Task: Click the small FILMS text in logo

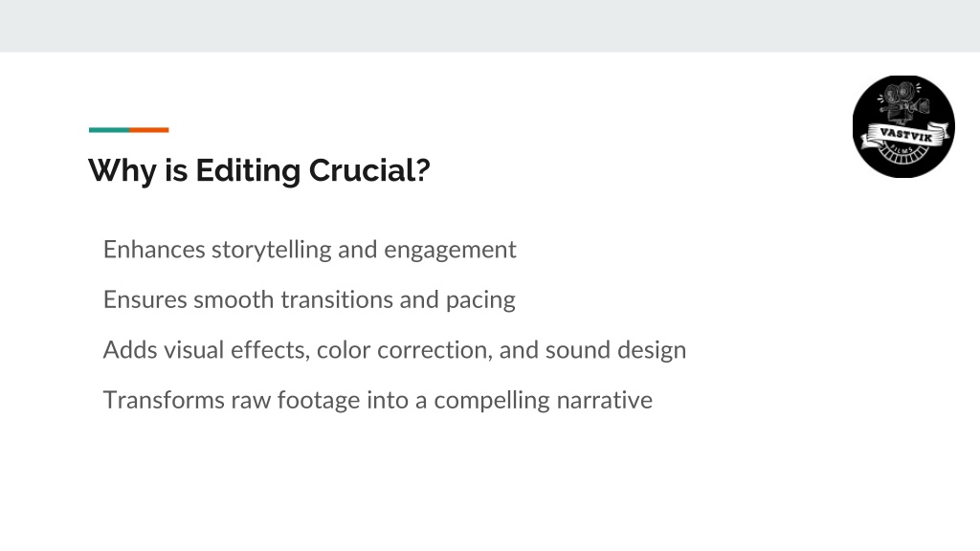Action: (x=901, y=149)
